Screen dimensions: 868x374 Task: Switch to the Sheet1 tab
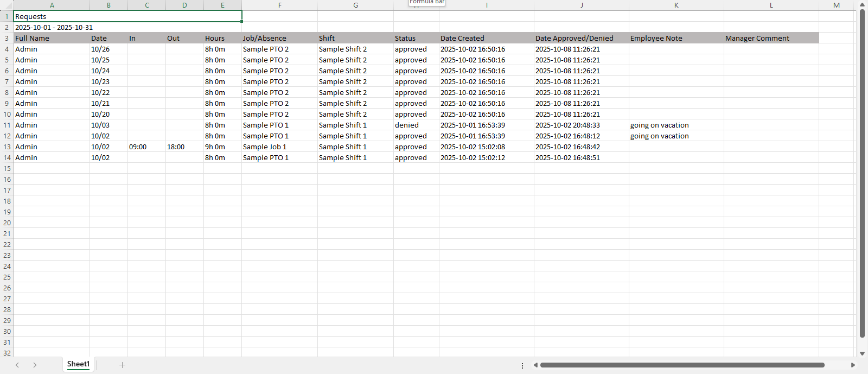78,364
